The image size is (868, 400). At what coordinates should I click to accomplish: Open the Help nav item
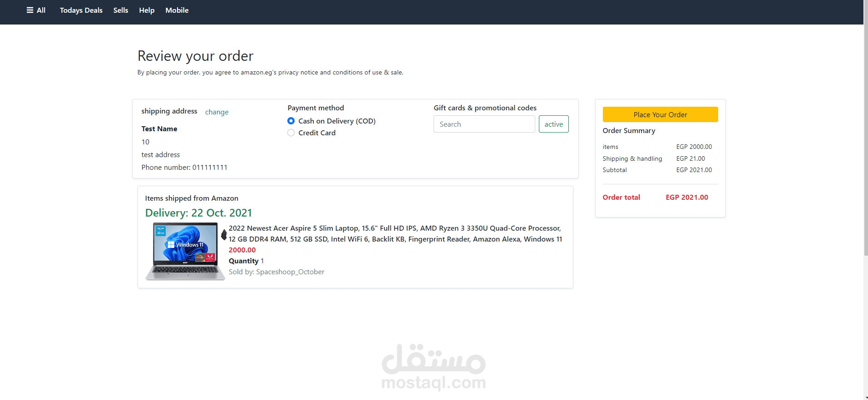tap(147, 10)
